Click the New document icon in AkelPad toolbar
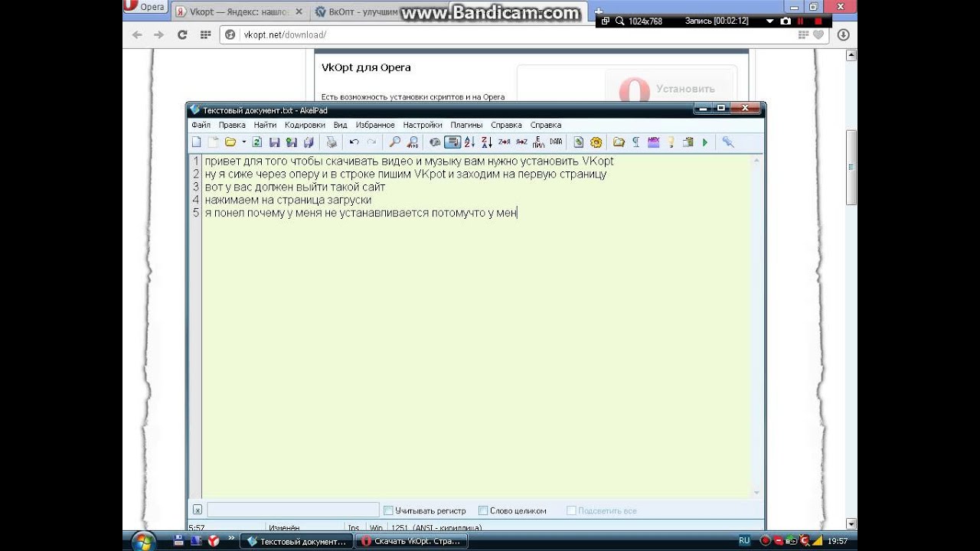The width and height of the screenshot is (980, 551). tap(196, 142)
